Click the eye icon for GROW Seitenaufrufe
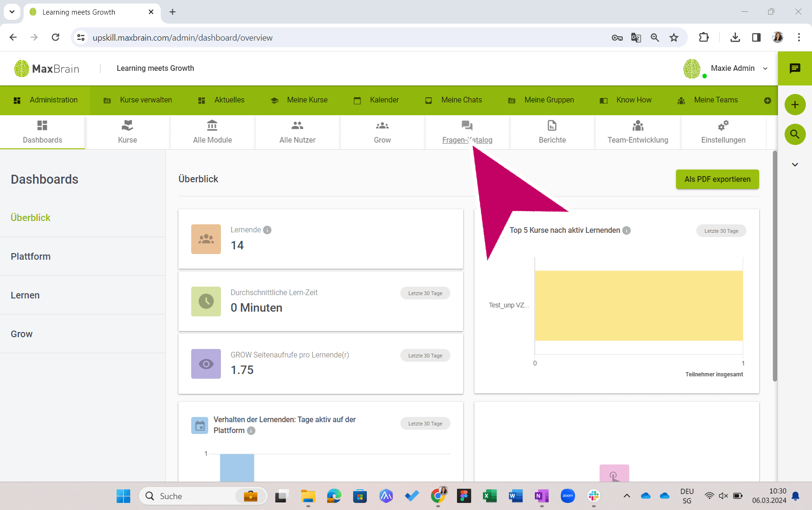 [x=206, y=364]
